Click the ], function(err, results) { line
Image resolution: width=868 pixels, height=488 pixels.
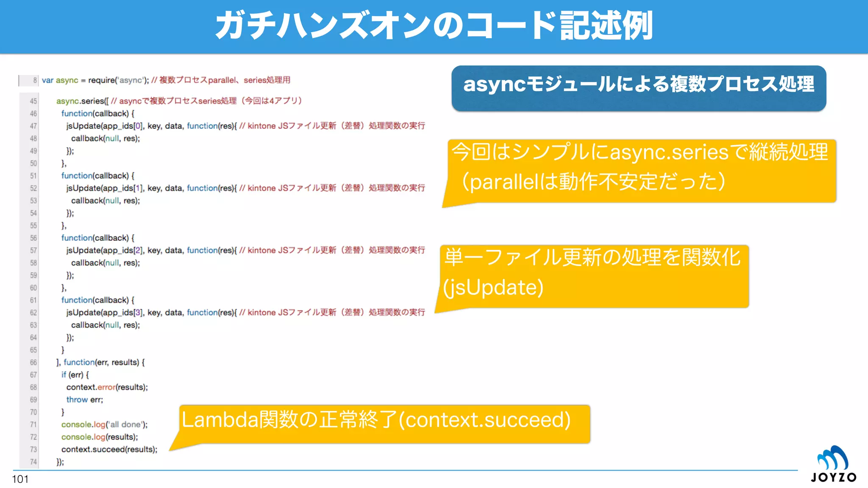pos(100,363)
